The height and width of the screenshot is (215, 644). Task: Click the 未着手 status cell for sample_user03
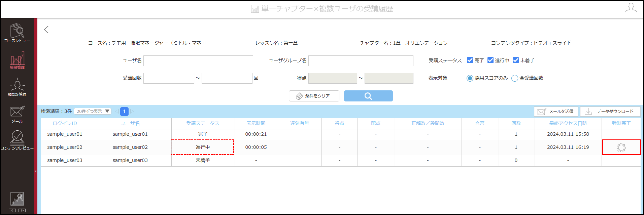(x=203, y=160)
